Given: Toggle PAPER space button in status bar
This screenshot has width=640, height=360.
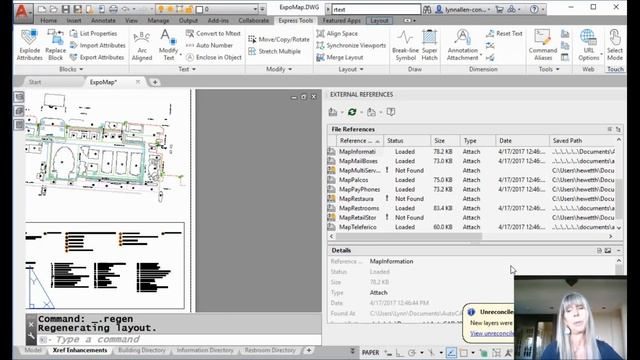Looking at the screenshot, I should coord(370,352).
